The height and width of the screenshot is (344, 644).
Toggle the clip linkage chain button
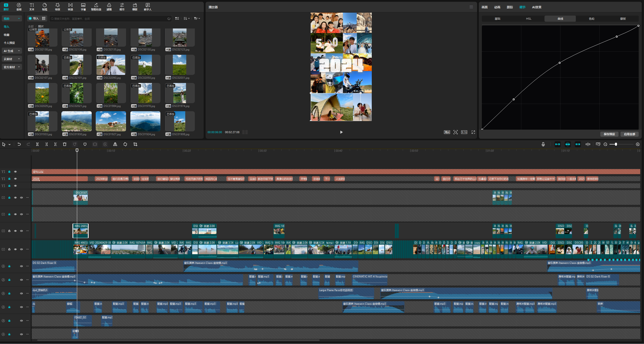pyautogui.click(x=578, y=144)
